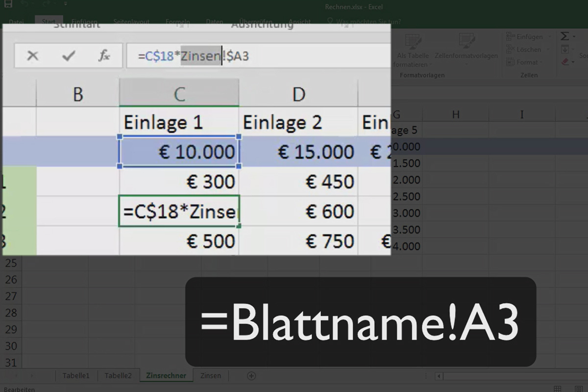Click the Löschen delete cells icon

click(511, 49)
